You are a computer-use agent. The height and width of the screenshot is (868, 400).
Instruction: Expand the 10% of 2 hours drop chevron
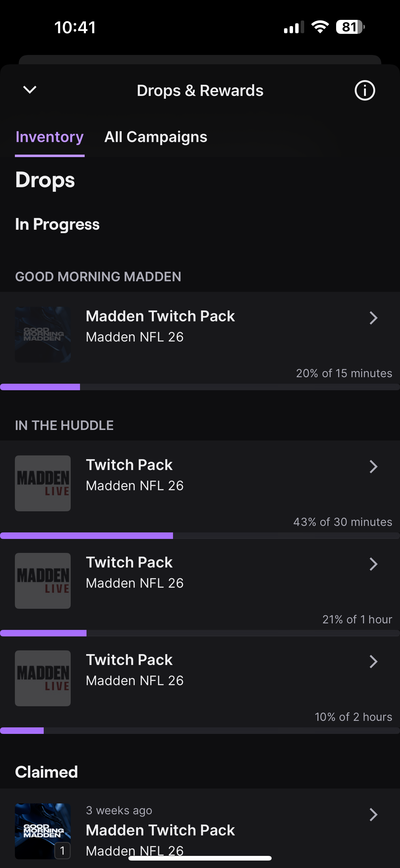click(373, 662)
